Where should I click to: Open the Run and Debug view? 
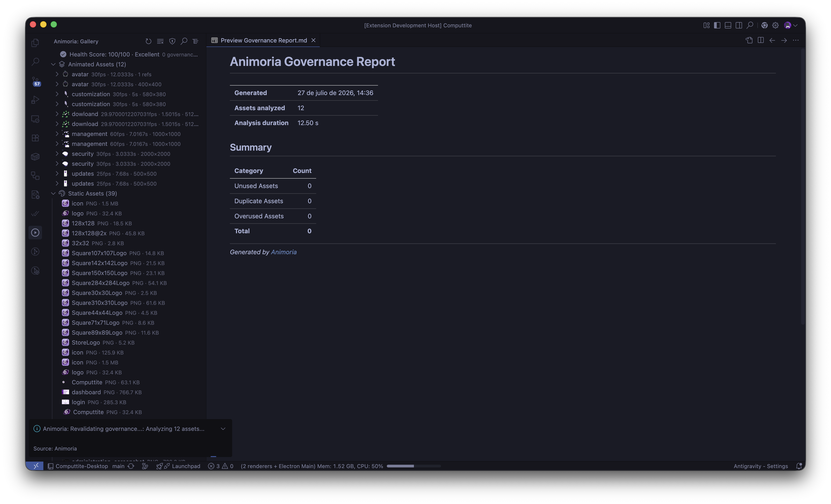click(x=35, y=100)
